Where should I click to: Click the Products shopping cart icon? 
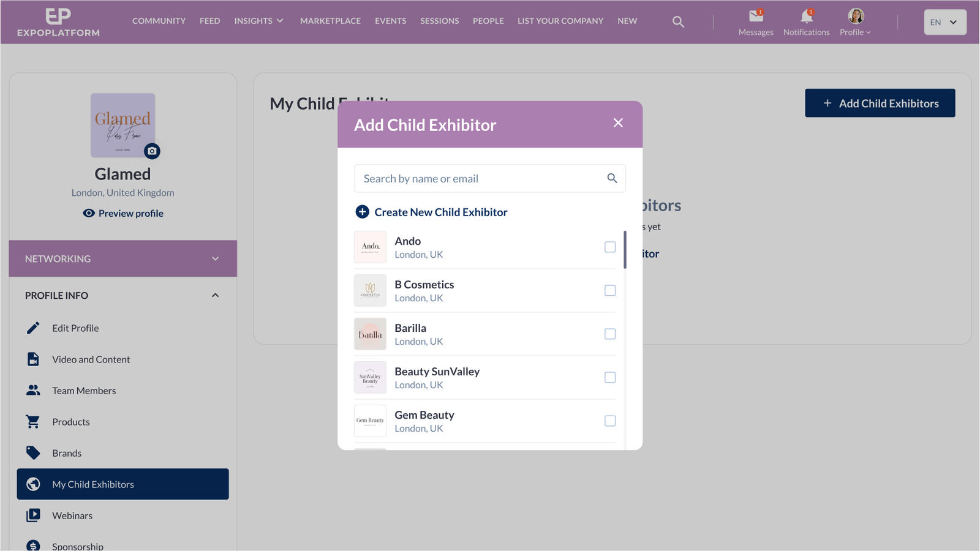[33, 422]
